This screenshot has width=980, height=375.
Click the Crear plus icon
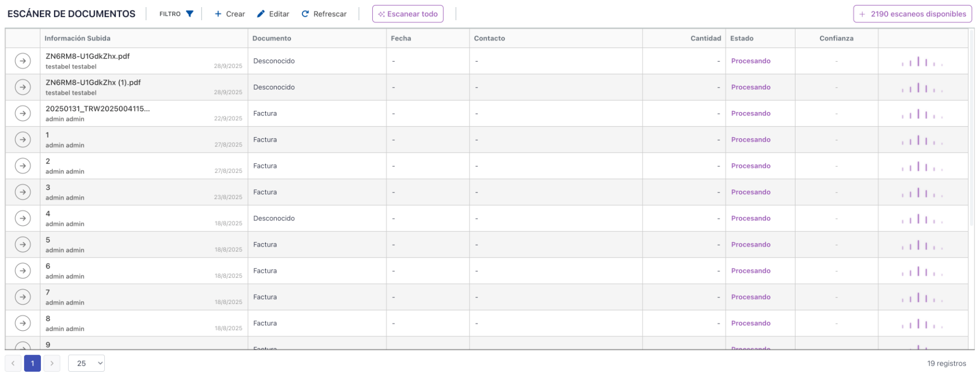click(218, 14)
